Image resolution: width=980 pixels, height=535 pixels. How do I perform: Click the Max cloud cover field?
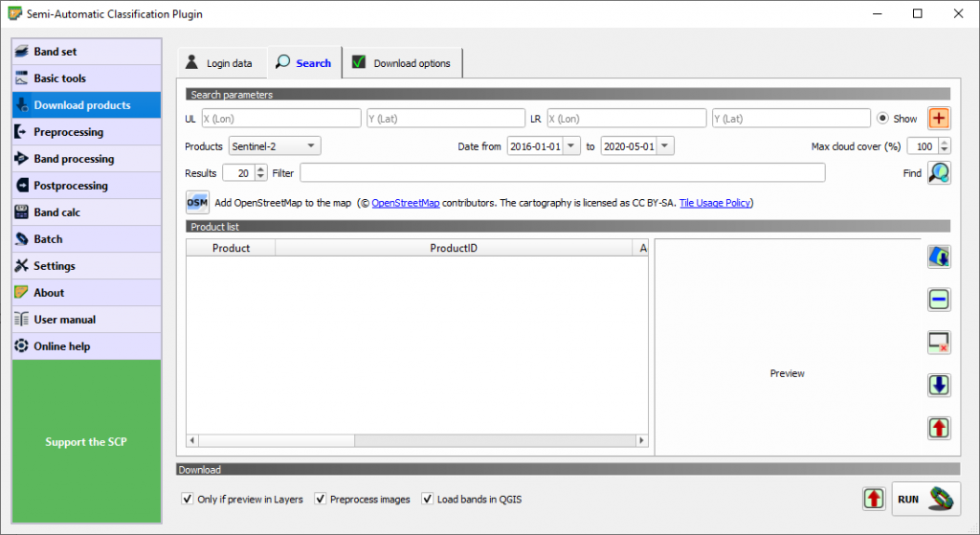pos(924,145)
